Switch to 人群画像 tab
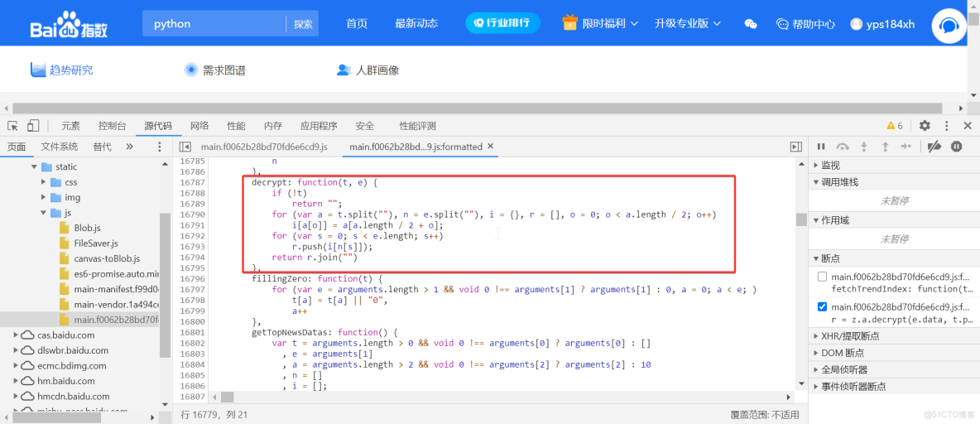980x424 pixels. pos(367,70)
